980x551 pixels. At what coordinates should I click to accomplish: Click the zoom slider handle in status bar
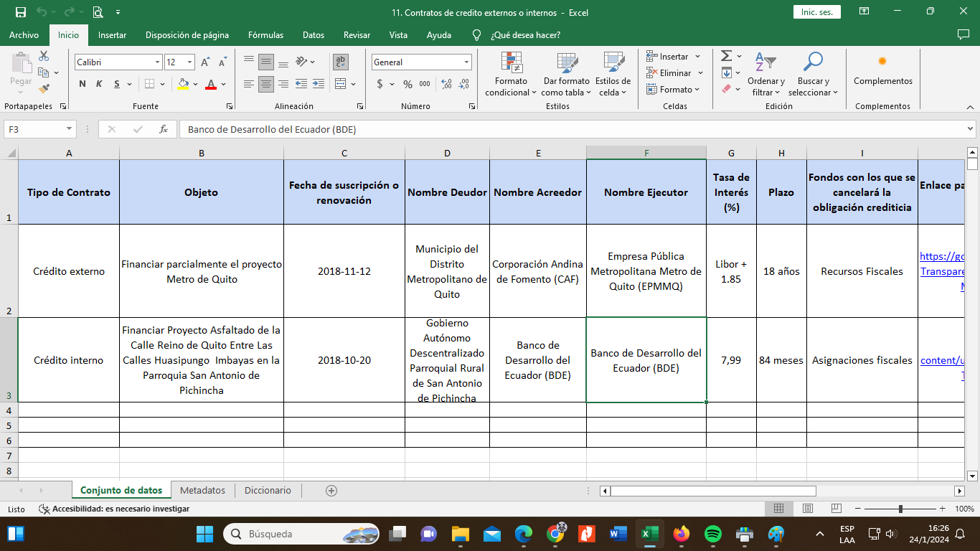coord(900,509)
